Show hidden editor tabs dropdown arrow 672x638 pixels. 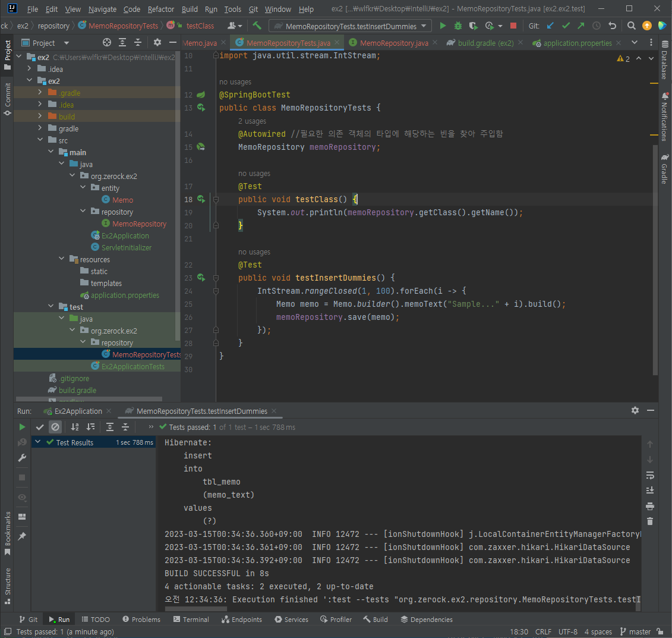click(635, 42)
